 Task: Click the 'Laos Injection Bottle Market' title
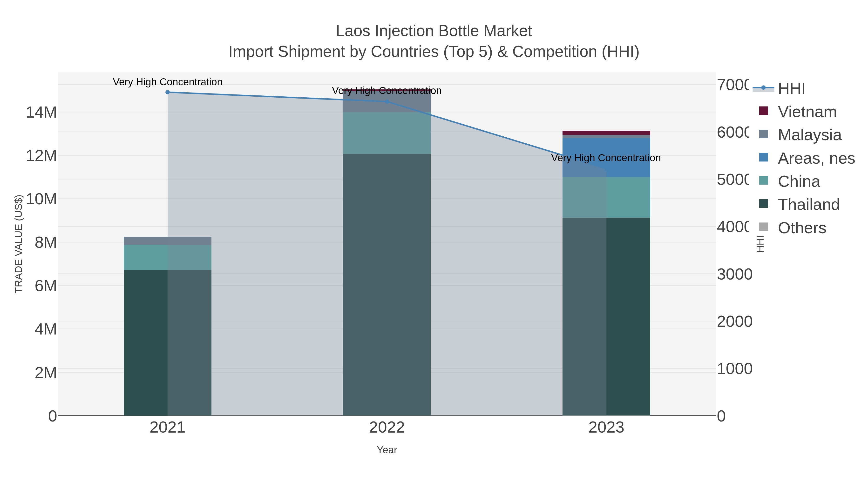coord(434,31)
